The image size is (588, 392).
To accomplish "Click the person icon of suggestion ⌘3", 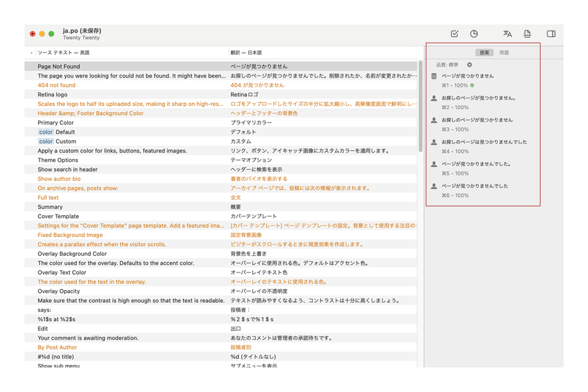I will pos(434,120).
